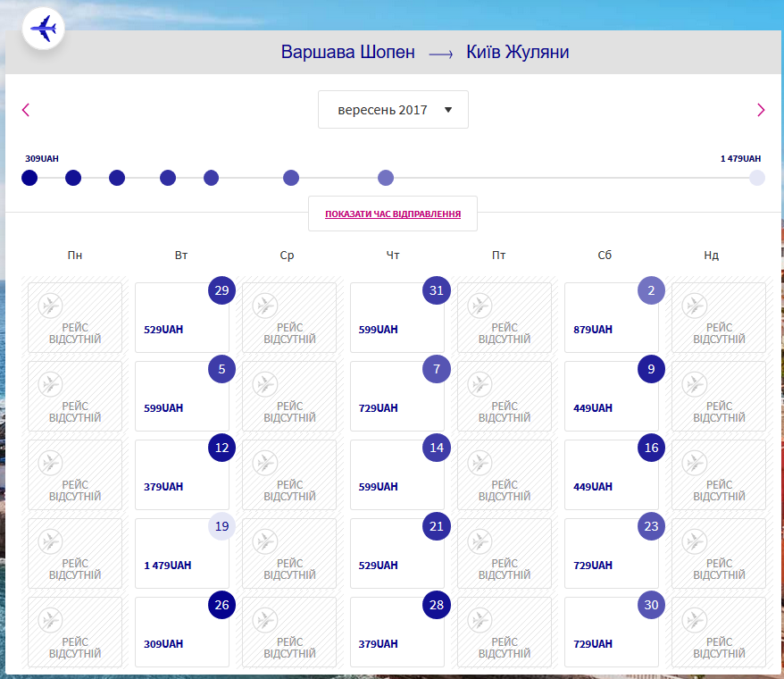Click the date 16 circle badge

click(651, 448)
